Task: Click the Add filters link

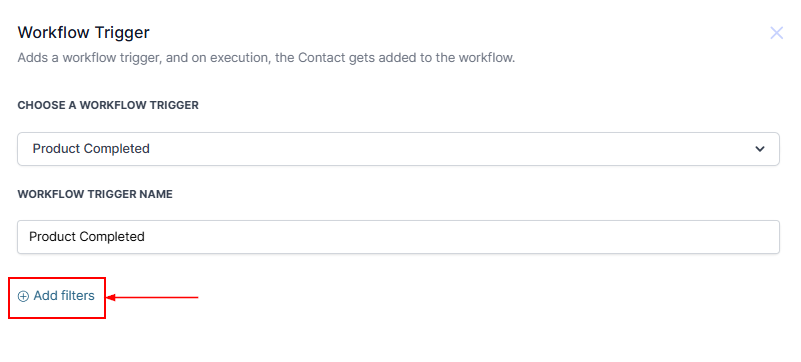Action: pyautogui.click(x=57, y=296)
